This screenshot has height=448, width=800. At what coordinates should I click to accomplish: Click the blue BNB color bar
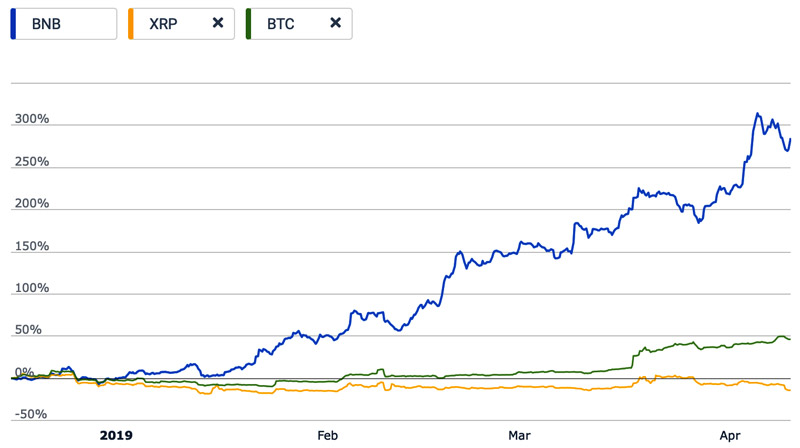13,24
